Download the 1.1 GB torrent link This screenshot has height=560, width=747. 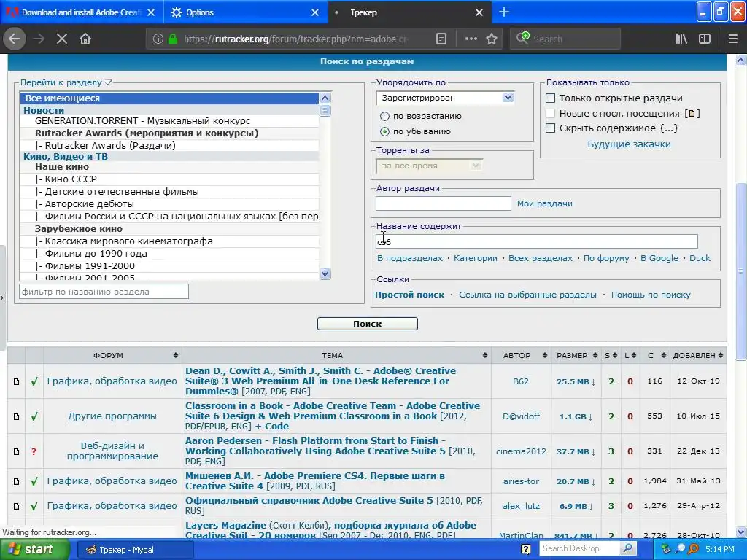(576, 416)
